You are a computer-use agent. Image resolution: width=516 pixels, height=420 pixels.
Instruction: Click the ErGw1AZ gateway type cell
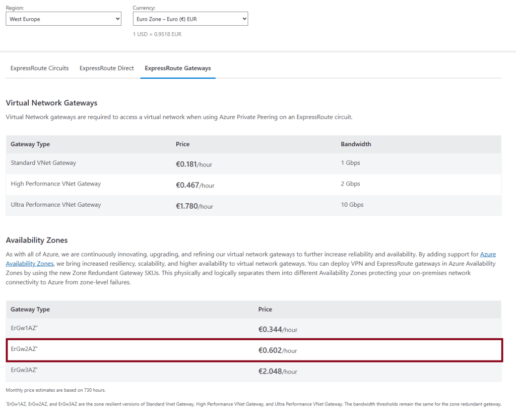click(x=24, y=328)
